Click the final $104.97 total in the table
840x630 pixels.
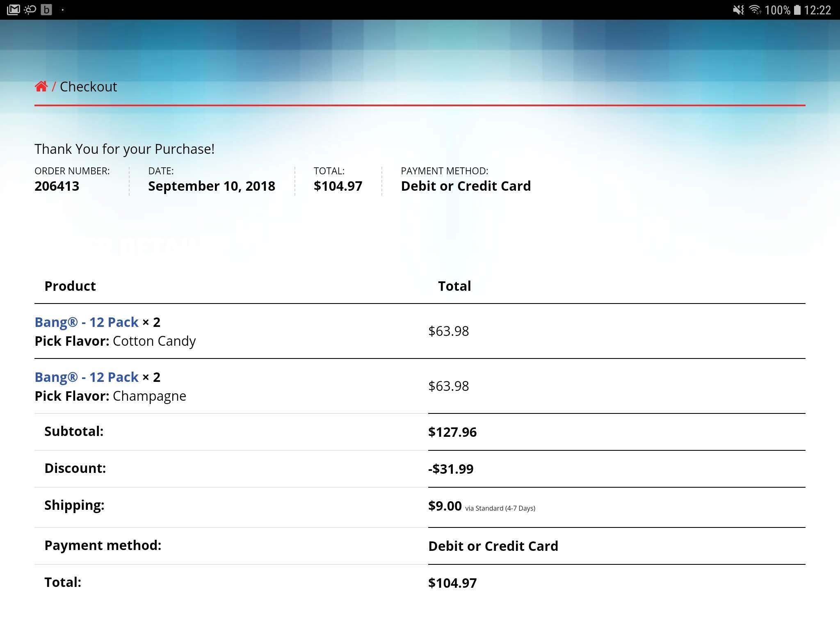point(452,583)
